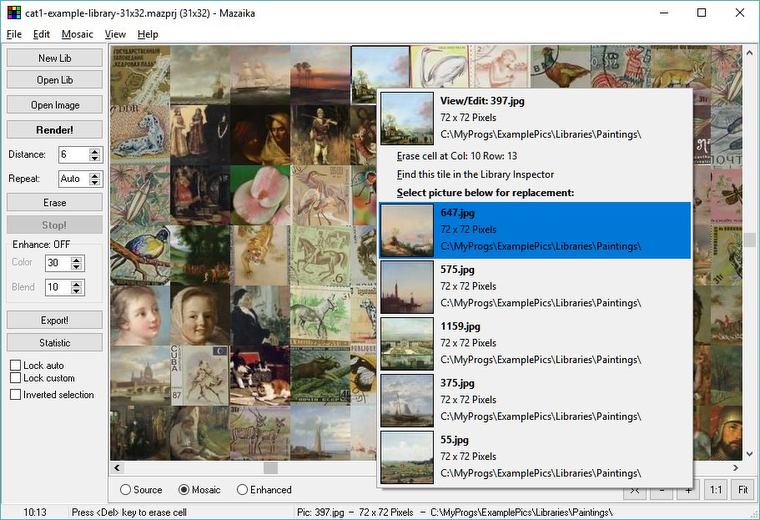Viewport: 760px width, 520px height.
Task: Enable the Lock auto checkbox
Action: [x=16, y=365]
